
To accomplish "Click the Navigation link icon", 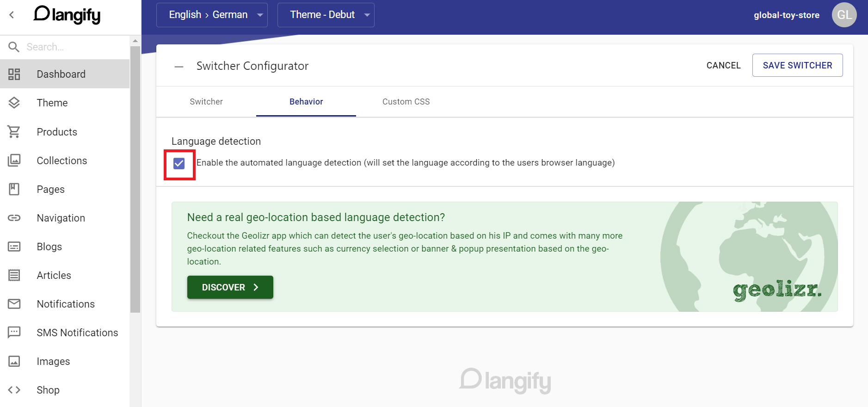I will tap(14, 218).
